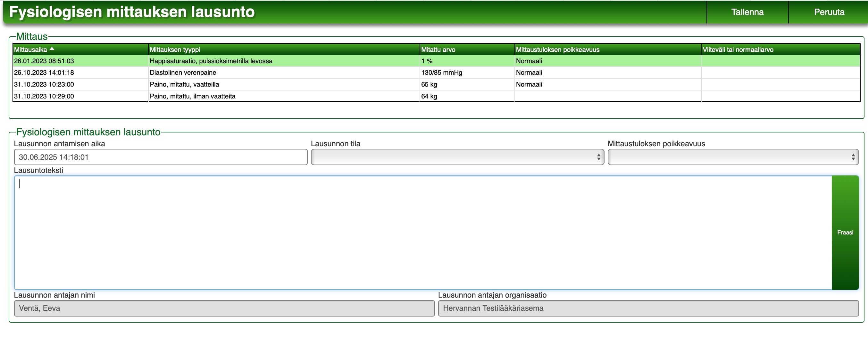This screenshot has height=347, width=868.
Task: Click into the Lausuntoteksti text area
Action: pyautogui.click(x=422, y=232)
